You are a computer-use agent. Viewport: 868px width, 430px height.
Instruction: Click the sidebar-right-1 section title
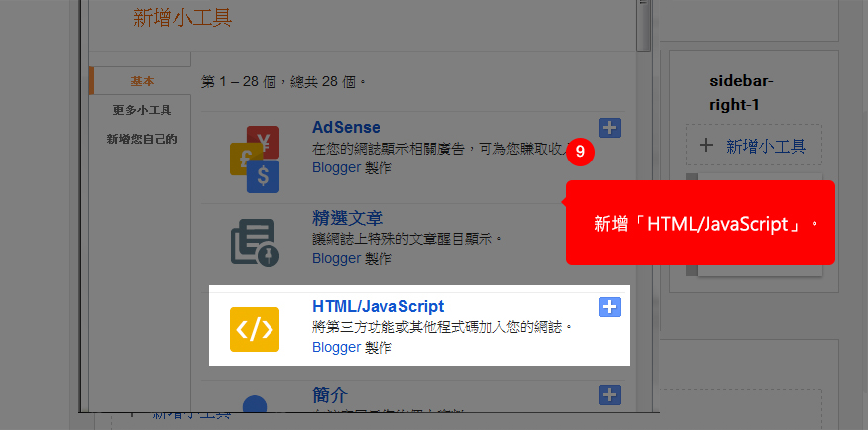[x=742, y=93]
